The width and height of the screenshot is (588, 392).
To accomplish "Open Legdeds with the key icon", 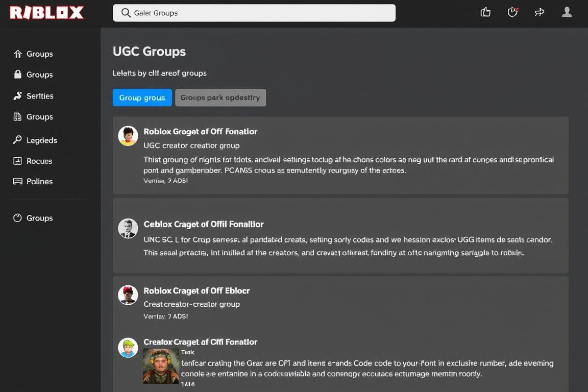I will point(35,140).
